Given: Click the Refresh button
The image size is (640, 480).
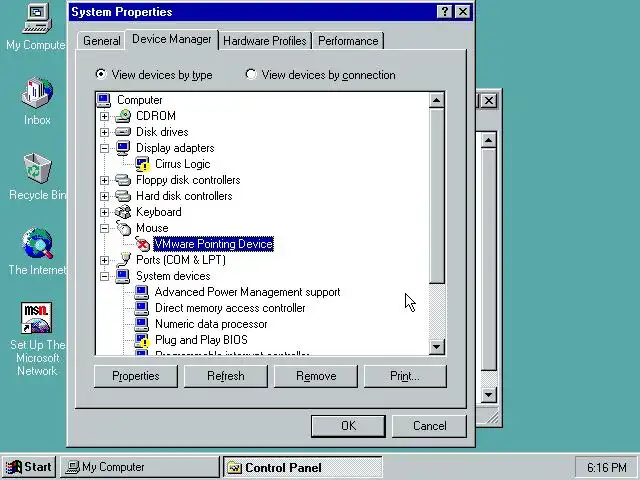Looking at the screenshot, I should pos(226,376).
